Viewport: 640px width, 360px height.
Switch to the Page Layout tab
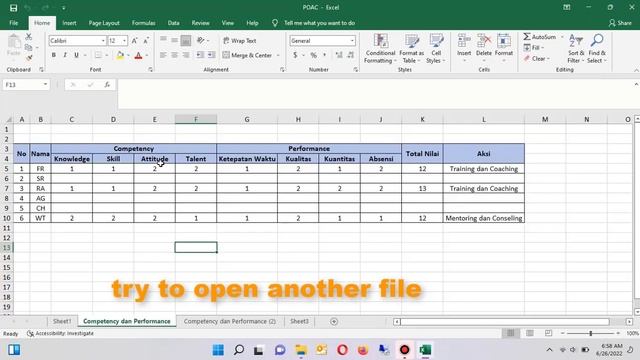click(104, 23)
